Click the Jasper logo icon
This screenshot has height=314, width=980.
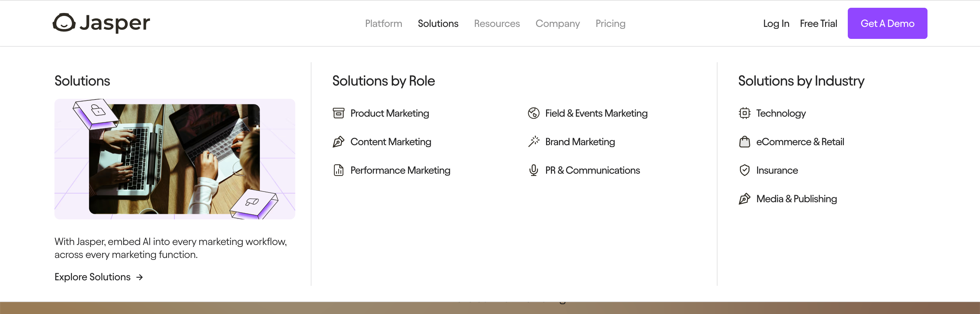[64, 23]
